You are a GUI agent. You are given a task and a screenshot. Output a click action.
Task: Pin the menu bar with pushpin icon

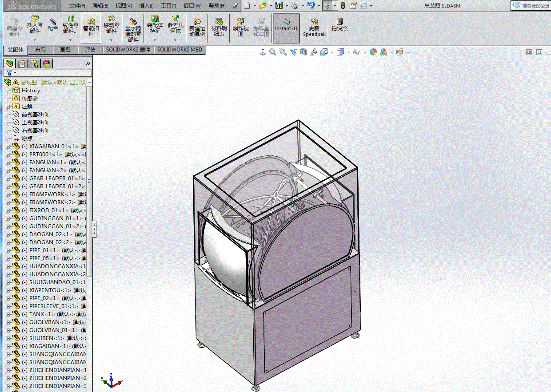[235, 5]
